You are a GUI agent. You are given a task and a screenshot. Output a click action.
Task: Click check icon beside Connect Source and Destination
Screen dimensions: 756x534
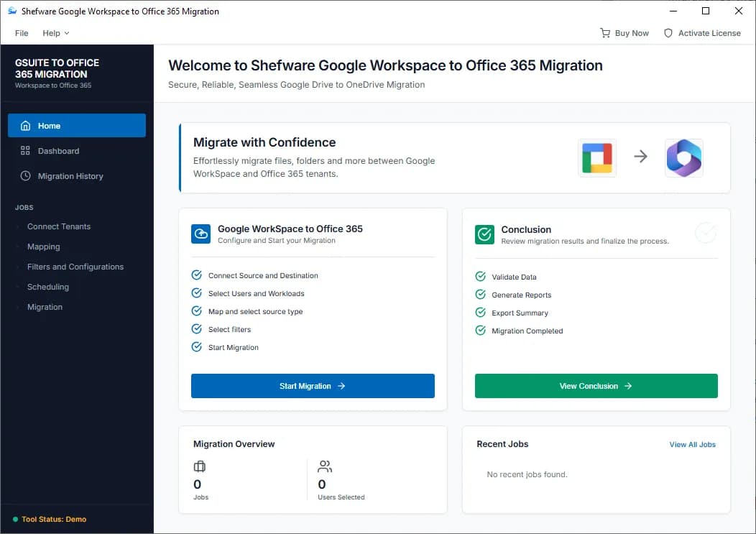197,275
